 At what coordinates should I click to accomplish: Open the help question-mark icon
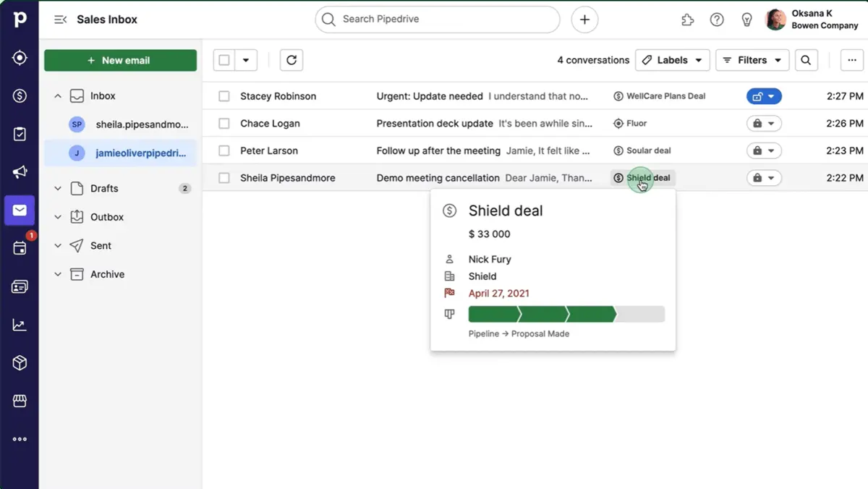(x=717, y=20)
